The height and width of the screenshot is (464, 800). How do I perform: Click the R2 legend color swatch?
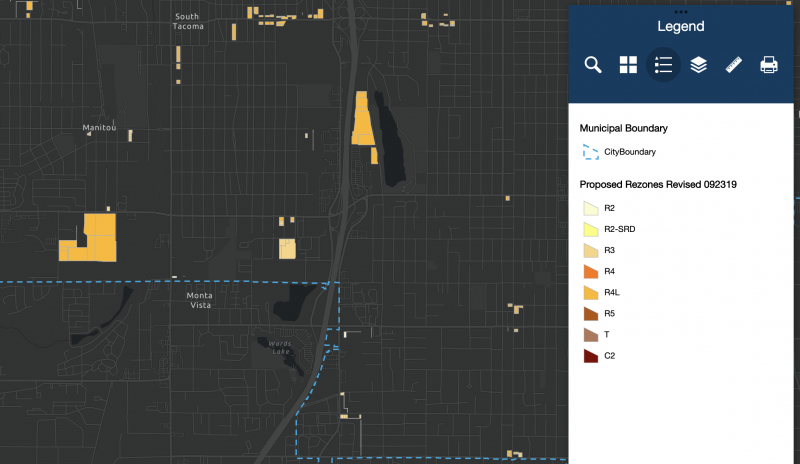pos(590,208)
